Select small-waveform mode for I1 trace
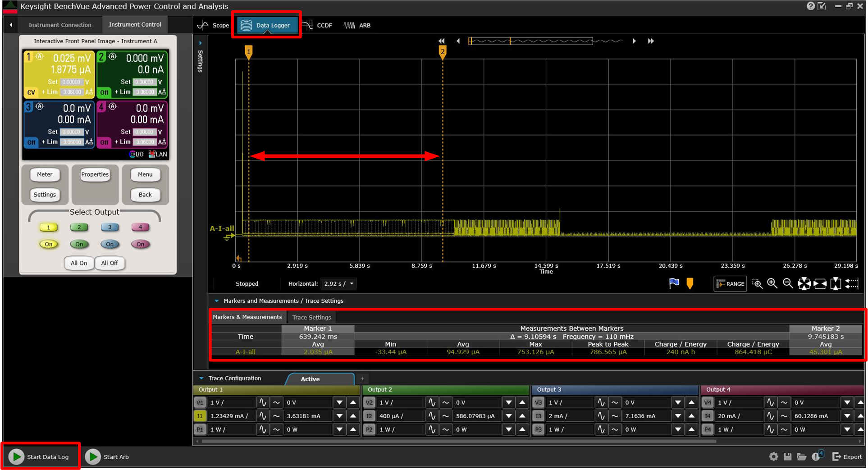The image size is (868, 470). coord(276,416)
